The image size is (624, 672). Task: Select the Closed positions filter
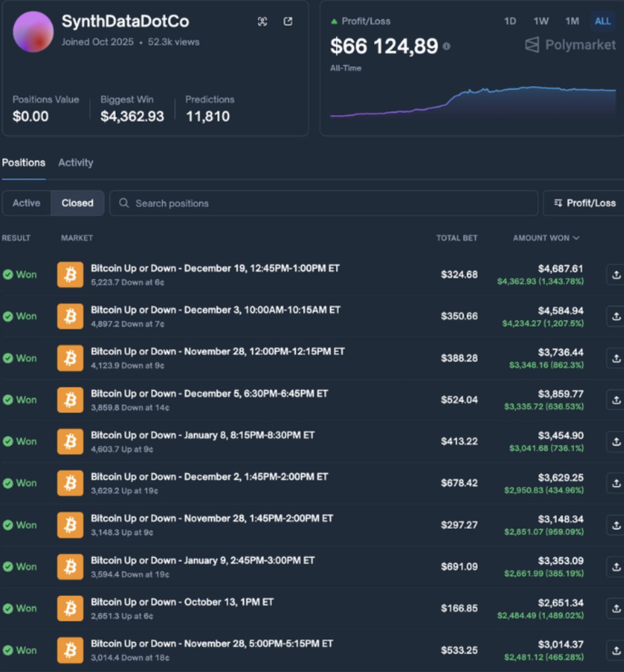(77, 203)
